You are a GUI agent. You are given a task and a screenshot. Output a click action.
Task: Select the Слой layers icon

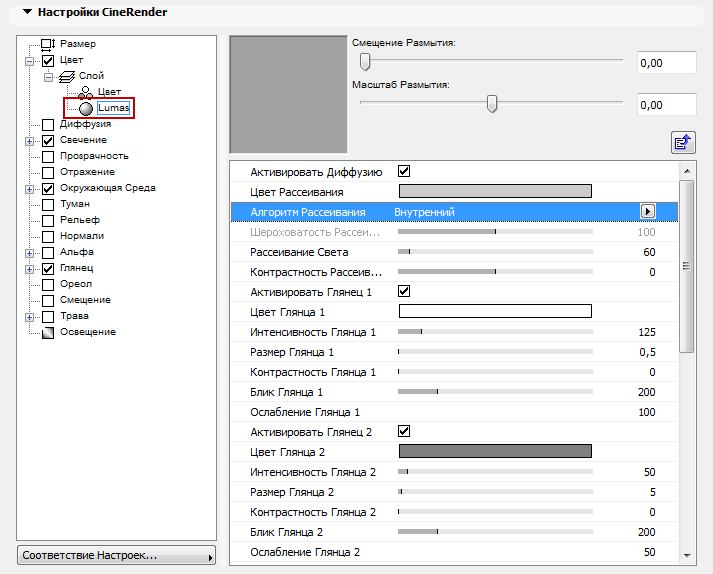coord(67,76)
